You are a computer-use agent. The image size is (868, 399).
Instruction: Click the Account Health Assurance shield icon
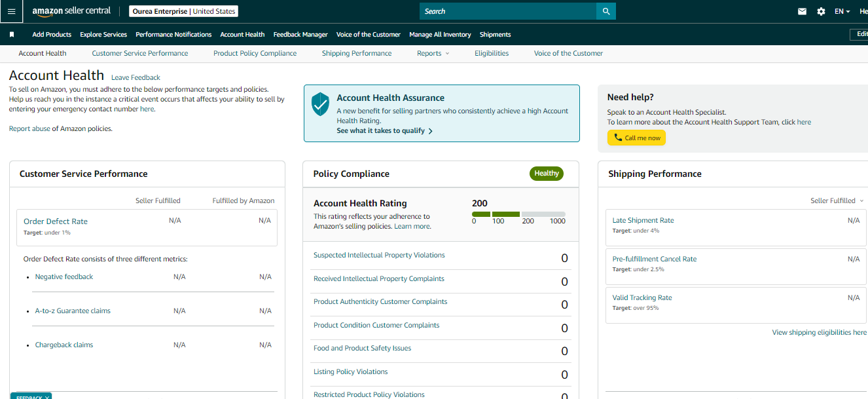pos(320,104)
